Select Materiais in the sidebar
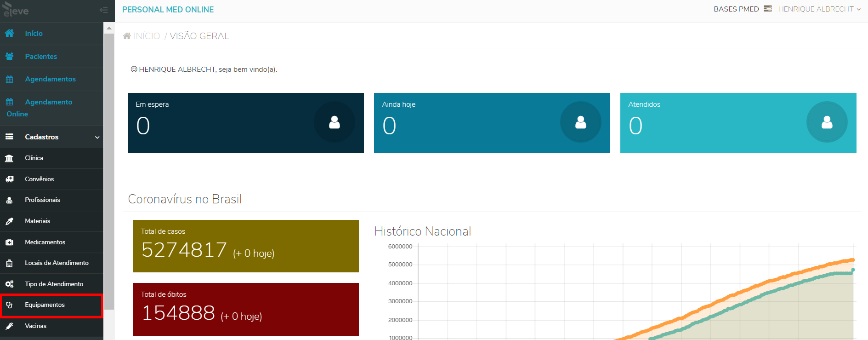This screenshot has height=340, width=868. [x=51, y=221]
